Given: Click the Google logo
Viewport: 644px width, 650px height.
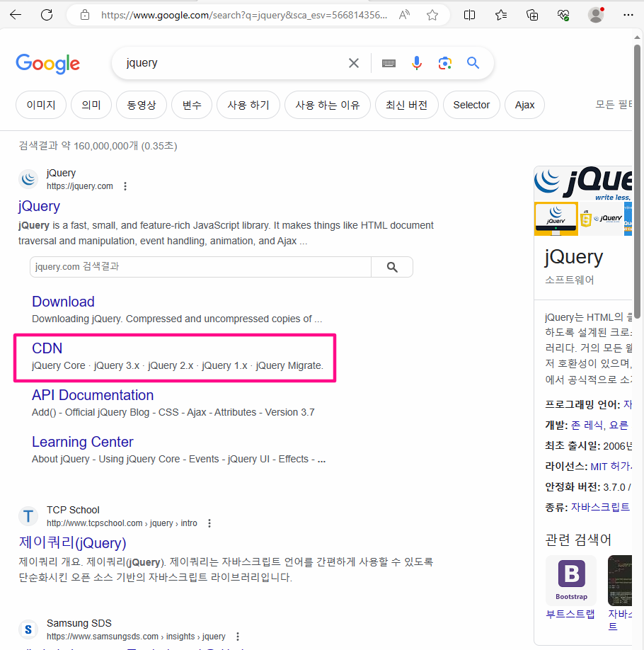Looking at the screenshot, I should coord(47,64).
